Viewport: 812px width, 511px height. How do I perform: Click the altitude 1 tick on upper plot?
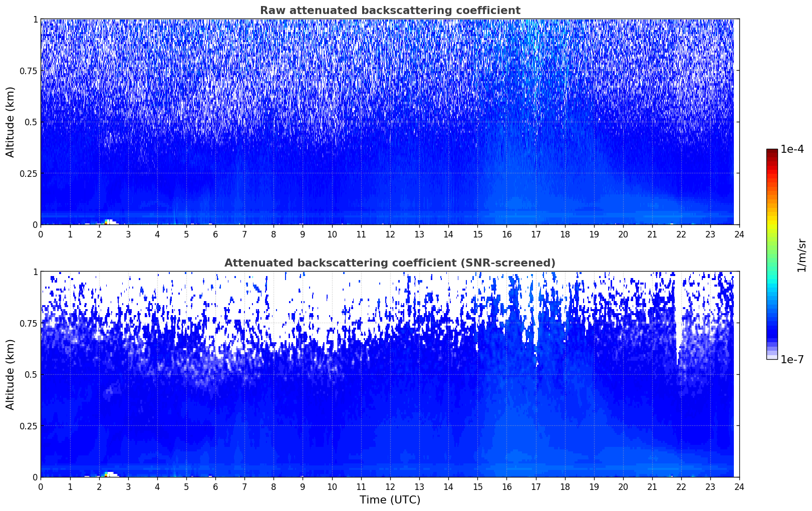[35, 20]
